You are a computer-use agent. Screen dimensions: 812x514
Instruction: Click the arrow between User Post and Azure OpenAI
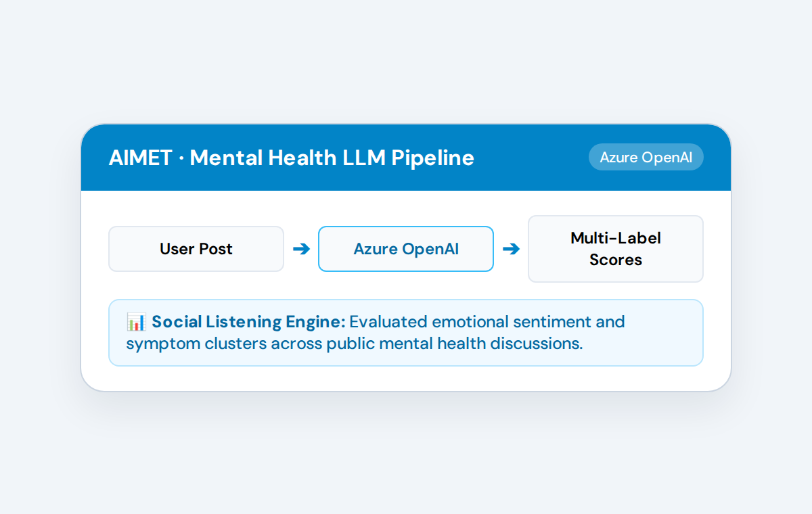click(301, 249)
